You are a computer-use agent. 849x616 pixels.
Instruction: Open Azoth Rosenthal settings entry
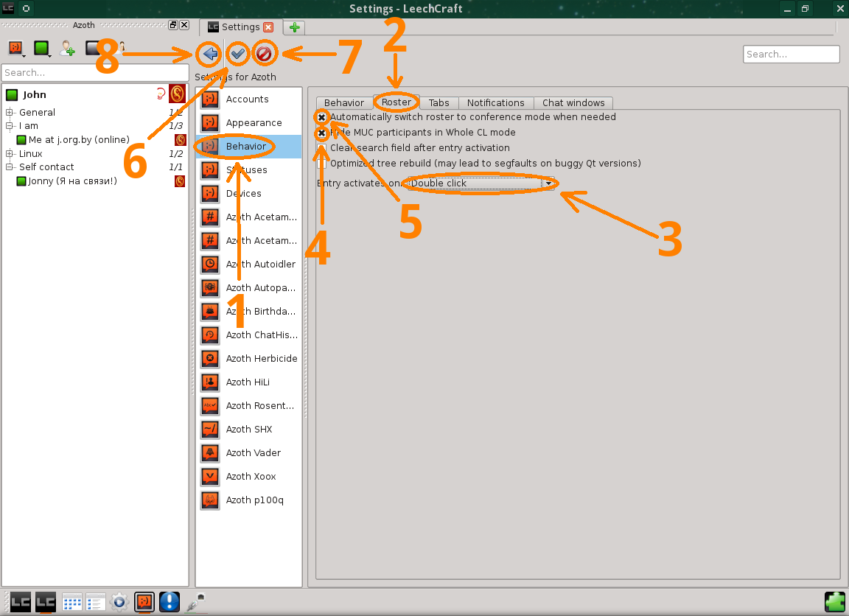248,405
